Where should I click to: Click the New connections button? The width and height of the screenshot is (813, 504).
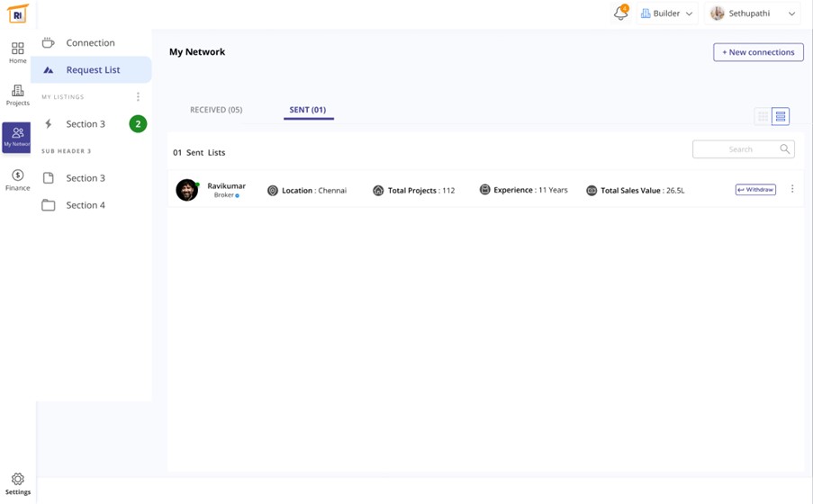coord(758,52)
